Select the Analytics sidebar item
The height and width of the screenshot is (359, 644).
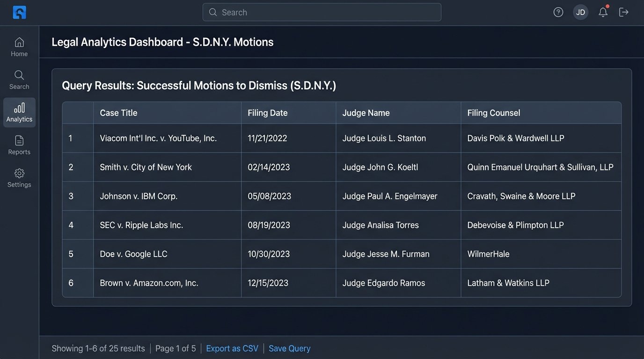pyautogui.click(x=19, y=112)
